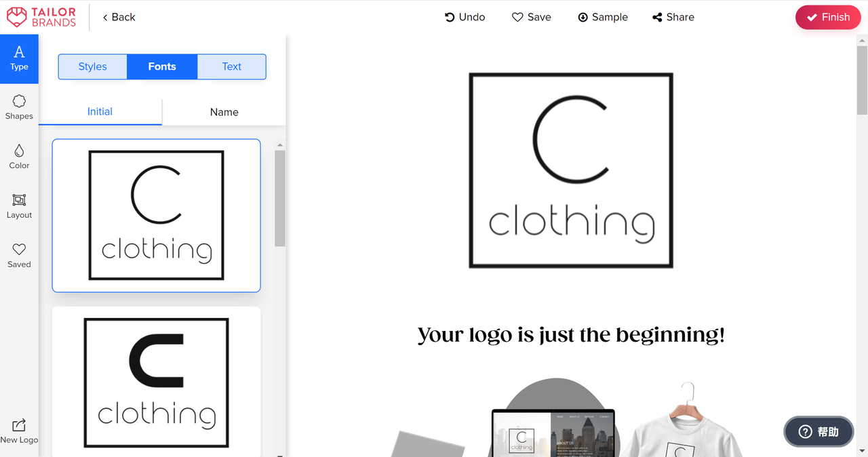Share the logo design
This screenshot has width=868, height=457.
coord(673,17)
